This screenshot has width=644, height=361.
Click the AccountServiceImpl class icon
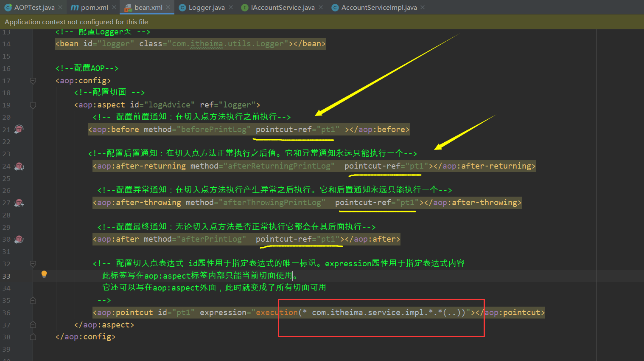coord(335,7)
